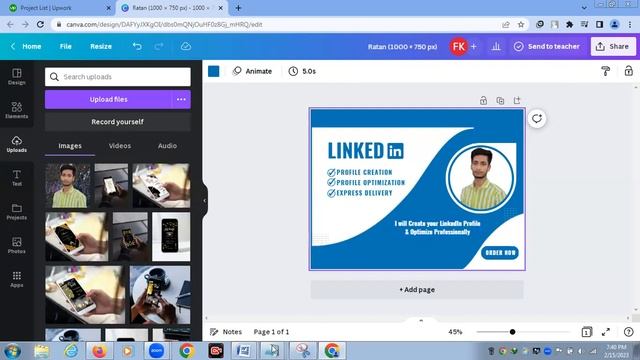
Task: Open the Uploads panel
Action: pyautogui.click(x=17, y=144)
